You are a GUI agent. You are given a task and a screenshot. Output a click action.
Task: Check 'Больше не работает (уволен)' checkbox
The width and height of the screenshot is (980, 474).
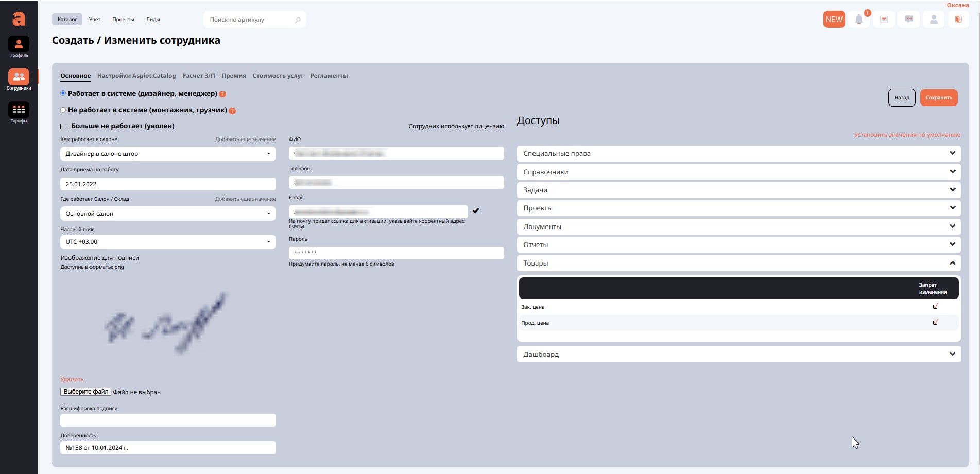tap(64, 126)
